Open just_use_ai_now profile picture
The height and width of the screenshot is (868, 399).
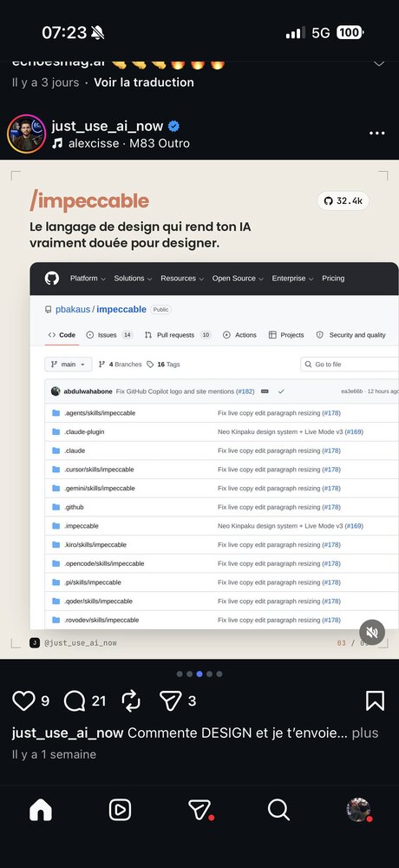click(x=26, y=134)
